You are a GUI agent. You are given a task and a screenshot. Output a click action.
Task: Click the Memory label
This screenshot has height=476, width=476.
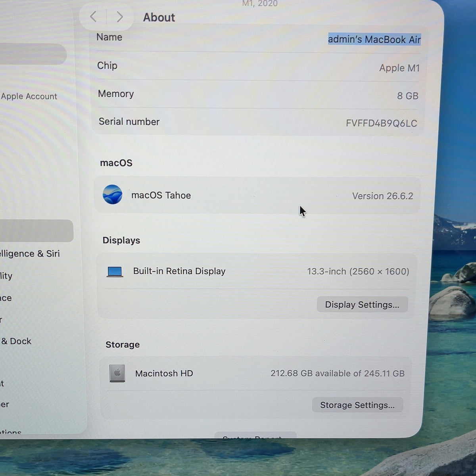116,94
